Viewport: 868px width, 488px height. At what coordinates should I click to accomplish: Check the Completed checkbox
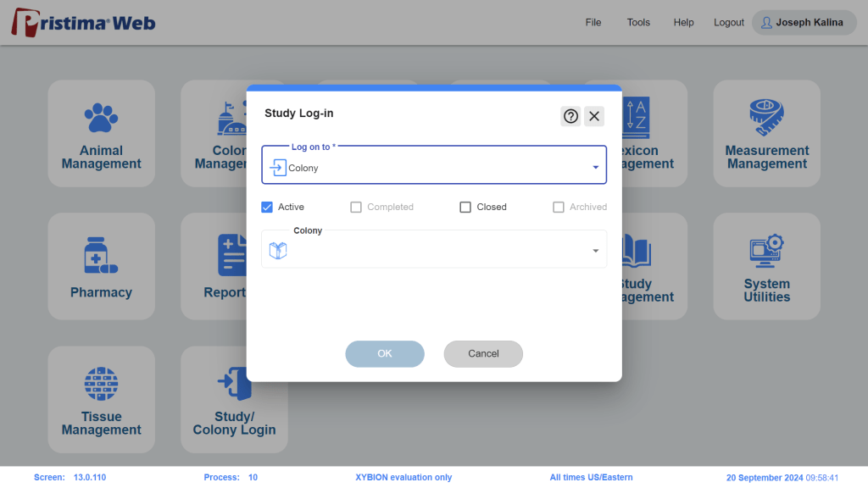(x=356, y=207)
